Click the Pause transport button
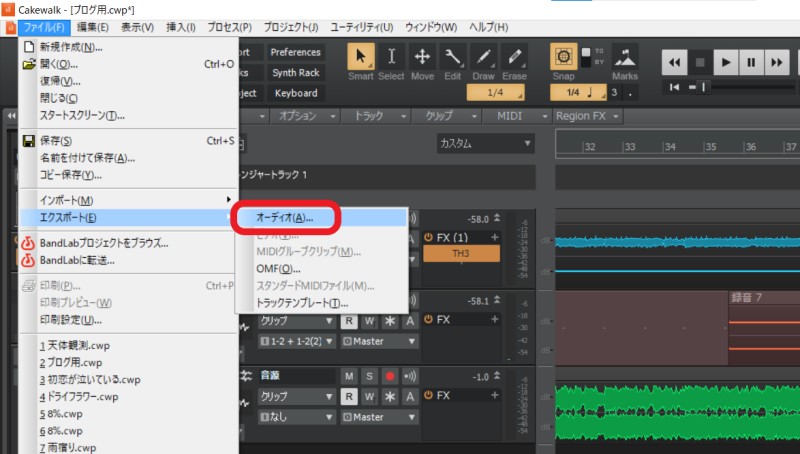 tap(751, 63)
